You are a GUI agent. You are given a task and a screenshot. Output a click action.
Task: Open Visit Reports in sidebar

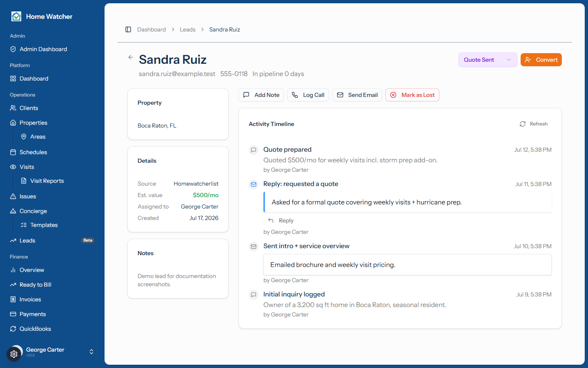pos(58,181)
